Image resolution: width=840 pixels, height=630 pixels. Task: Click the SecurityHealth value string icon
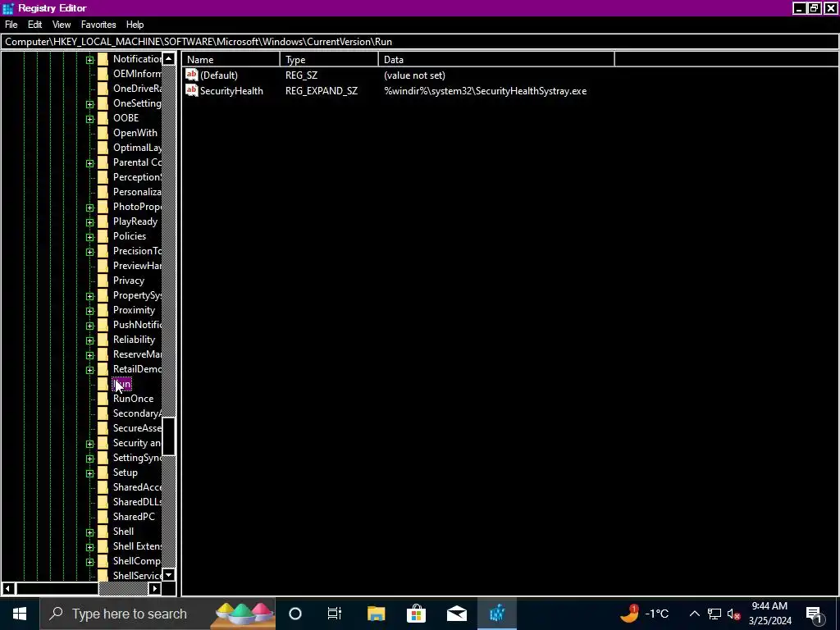click(x=192, y=90)
